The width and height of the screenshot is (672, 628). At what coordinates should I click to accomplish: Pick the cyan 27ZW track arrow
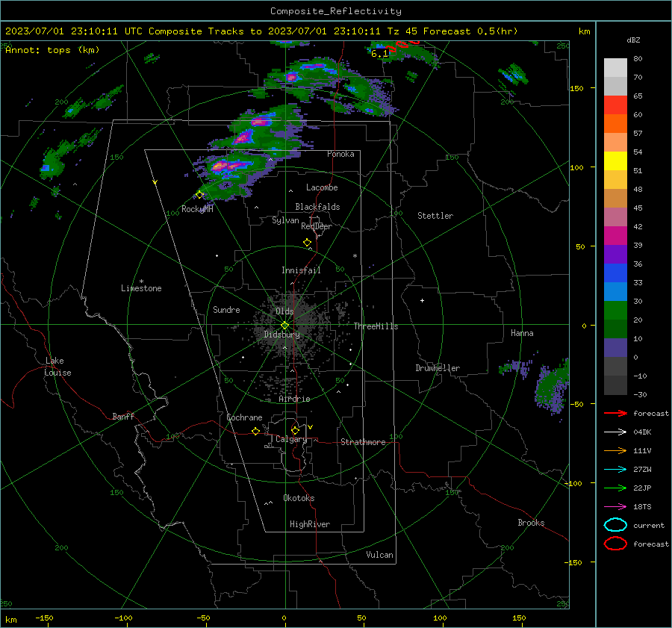click(x=615, y=470)
